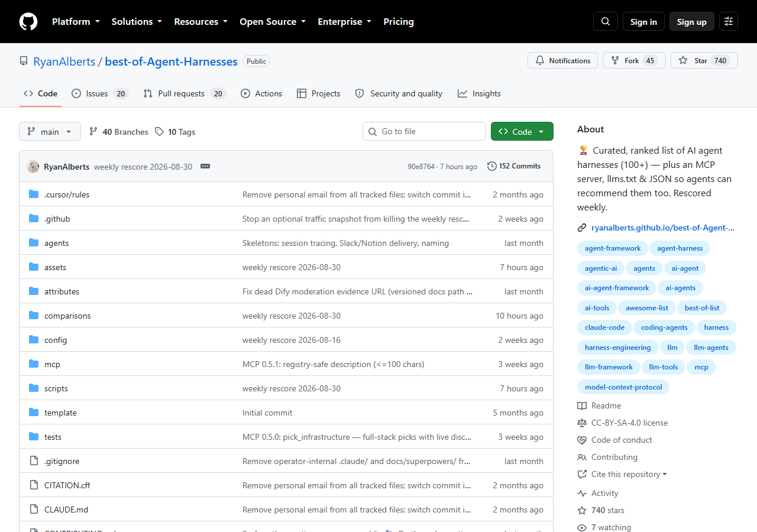This screenshot has height=532, width=757.
Task: Open the main branch selector
Action: coord(50,131)
